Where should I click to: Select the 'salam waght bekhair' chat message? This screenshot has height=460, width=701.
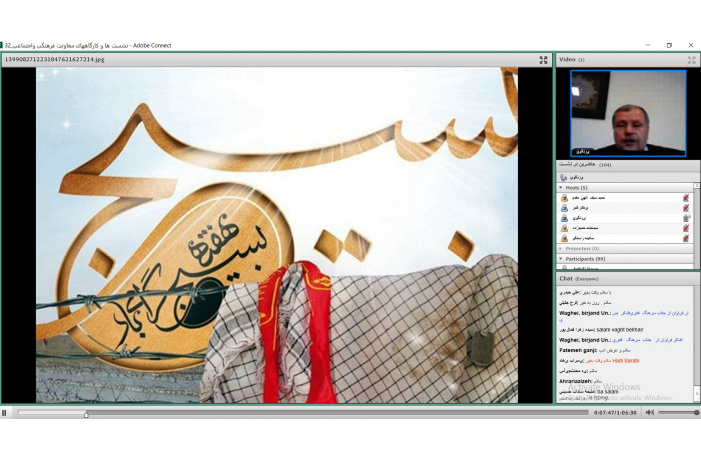click(x=601, y=329)
